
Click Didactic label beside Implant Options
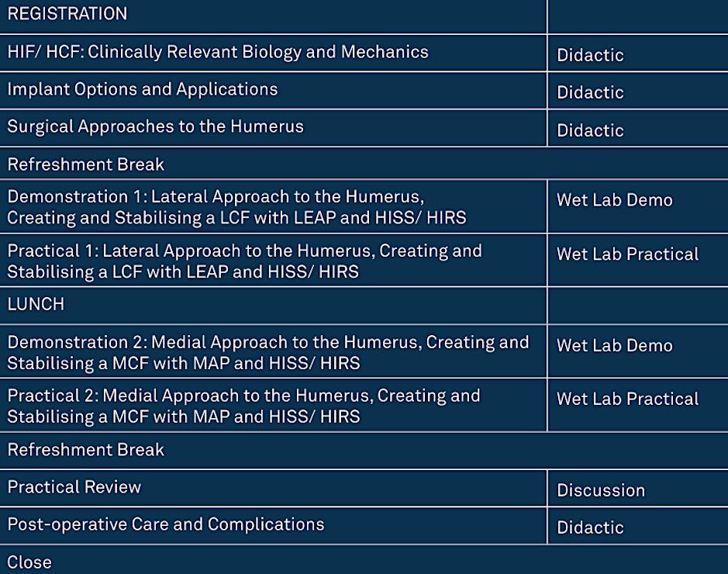click(590, 92)
